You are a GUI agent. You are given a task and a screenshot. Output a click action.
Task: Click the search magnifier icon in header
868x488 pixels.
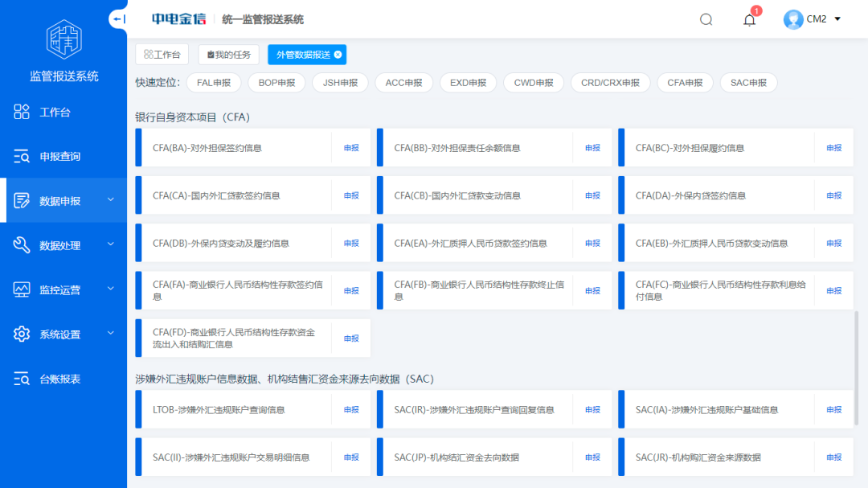[706, 19]
